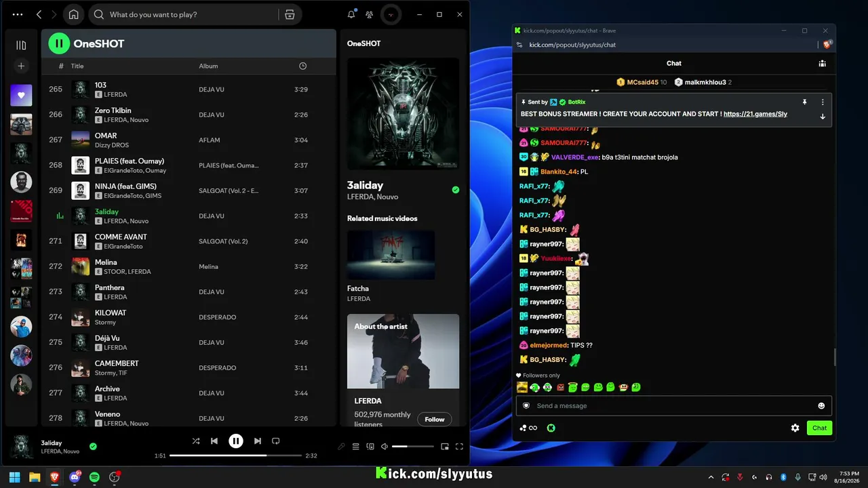Image resolution: width=868 pixels, height=488 pixels.
Task: Open DEJA VU cover art in Now Playing
Action: [403, 114]
